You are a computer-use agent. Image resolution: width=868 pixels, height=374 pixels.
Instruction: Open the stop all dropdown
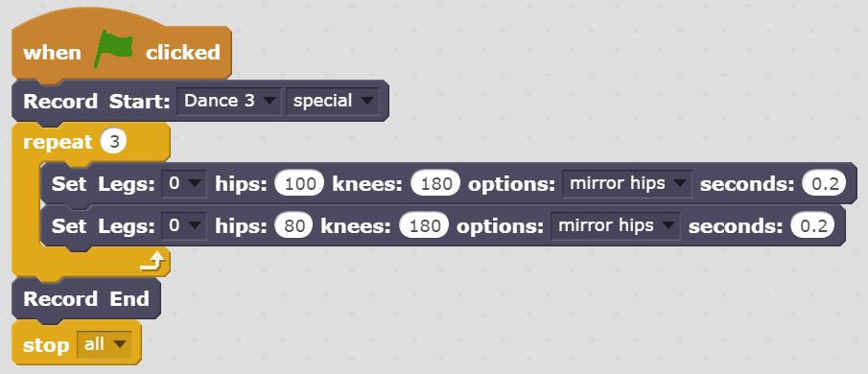pos(105,344)
